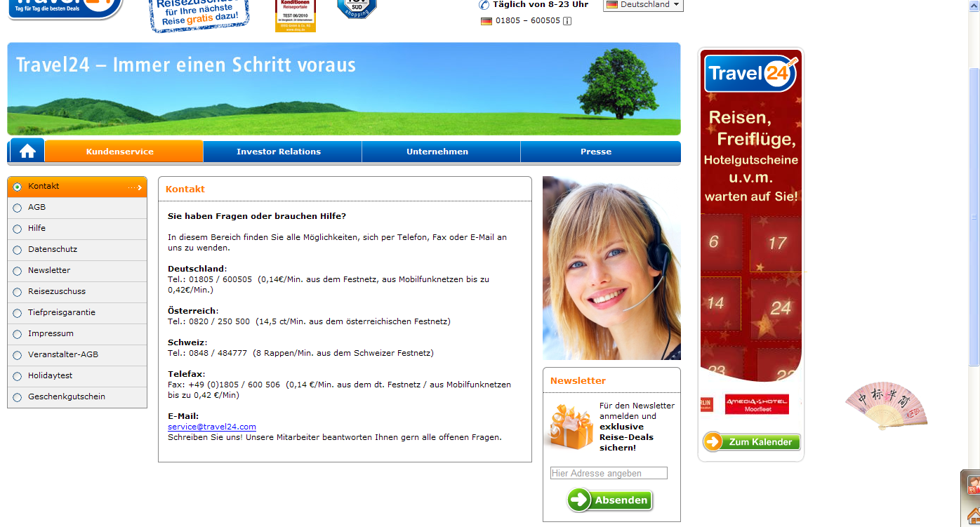Click the info icon beside 01805 – 600505
The image size is (980, 527).
(x=567, y=21)
